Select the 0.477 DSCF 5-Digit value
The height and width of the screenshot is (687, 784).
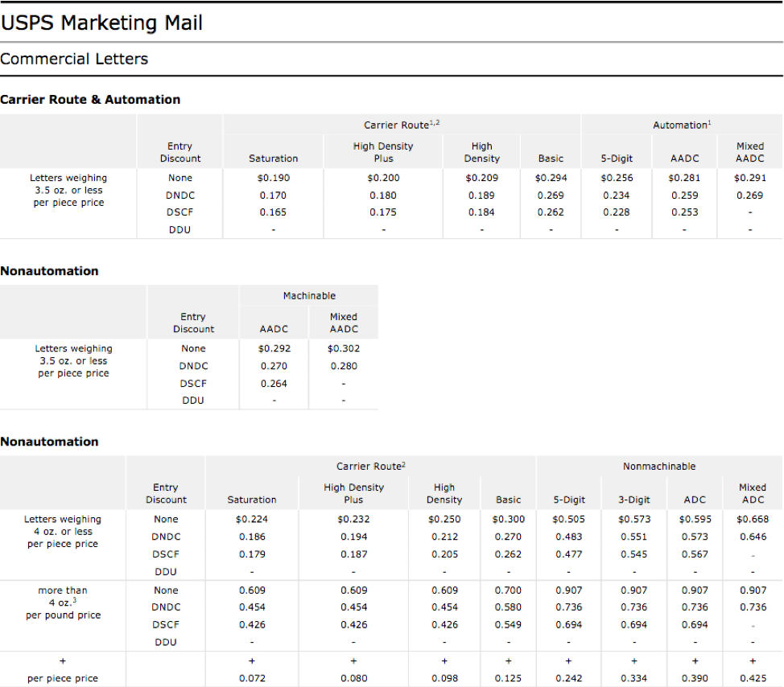(x=568, y=554)
